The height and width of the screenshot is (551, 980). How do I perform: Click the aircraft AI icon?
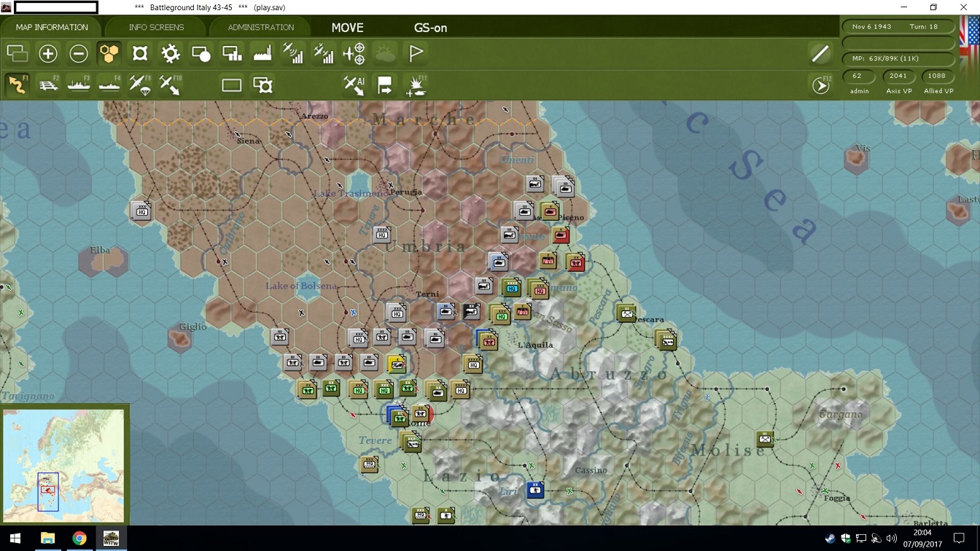354,85
